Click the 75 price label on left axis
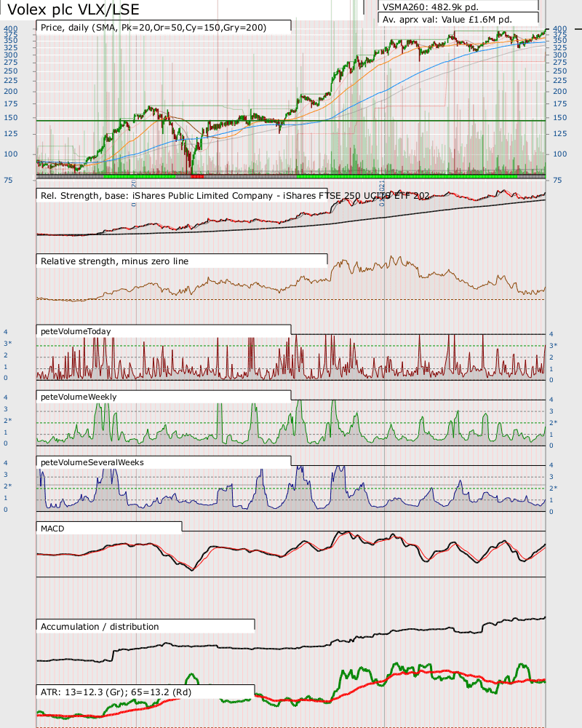Screen dimensions: 582x728 coord(8,180)
